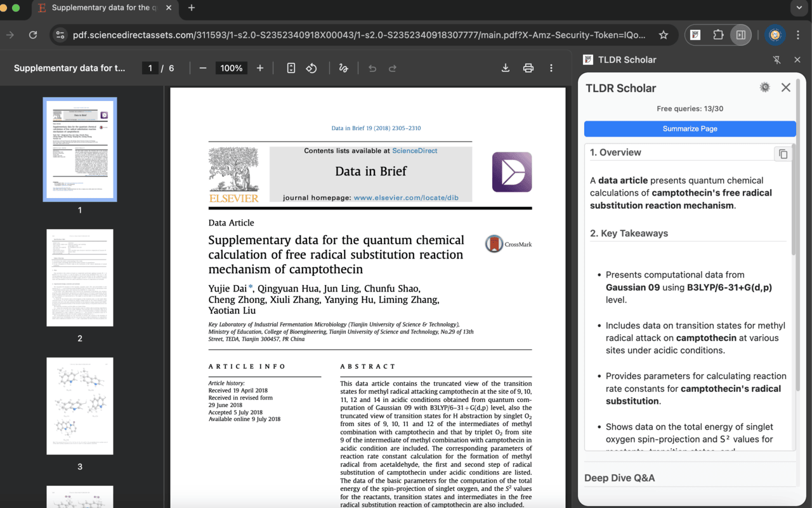Pin the TLDR Scholar side panel
The image size is (812, 508).
pyautogui.click(x=777, y=60)
